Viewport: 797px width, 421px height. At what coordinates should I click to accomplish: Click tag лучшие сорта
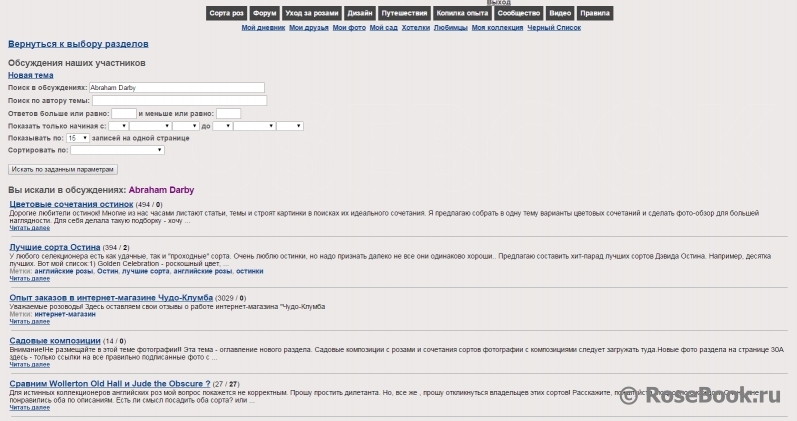145,271
